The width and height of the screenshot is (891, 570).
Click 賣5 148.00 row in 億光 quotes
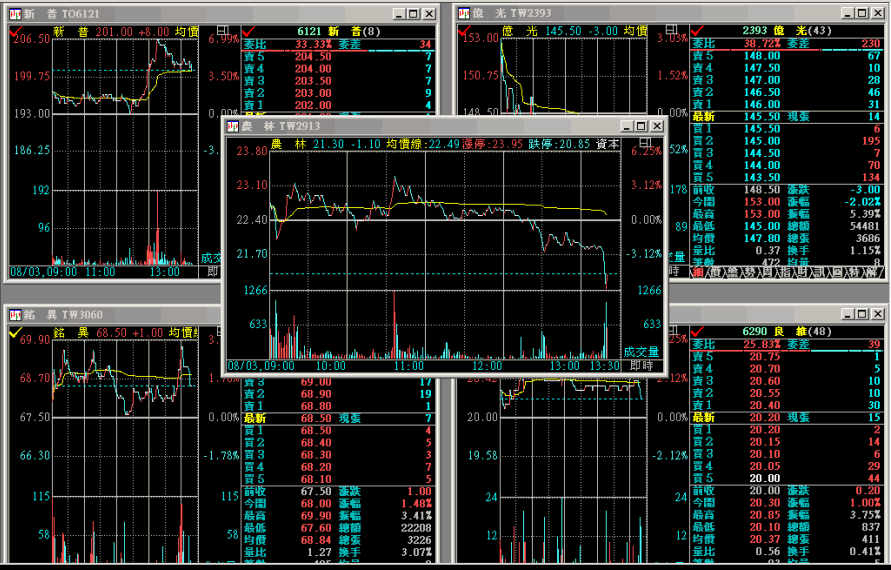pyautogui.click(x=786, y=56)
